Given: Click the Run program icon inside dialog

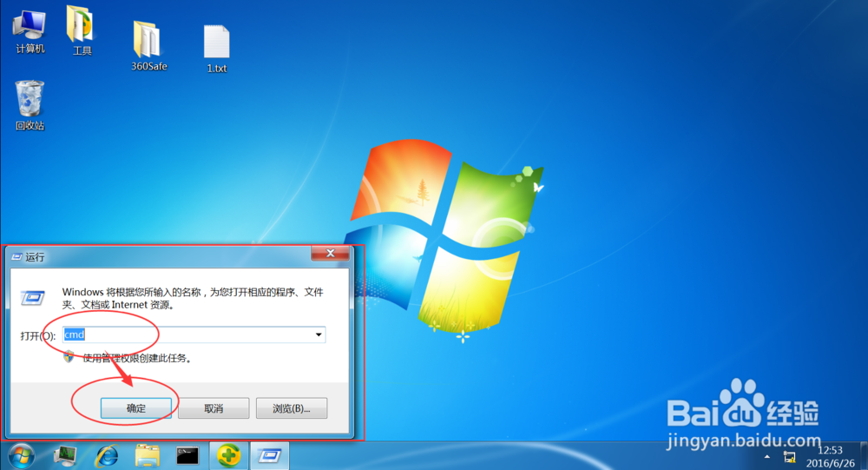Looking at the screenshot, I should pos(33,298).
